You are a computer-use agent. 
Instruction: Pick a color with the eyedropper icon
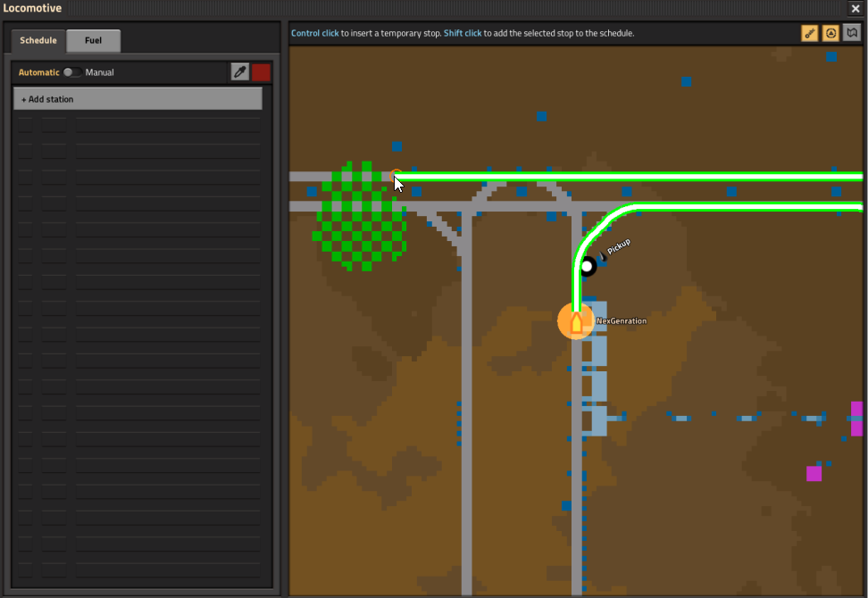click(239, 72)
